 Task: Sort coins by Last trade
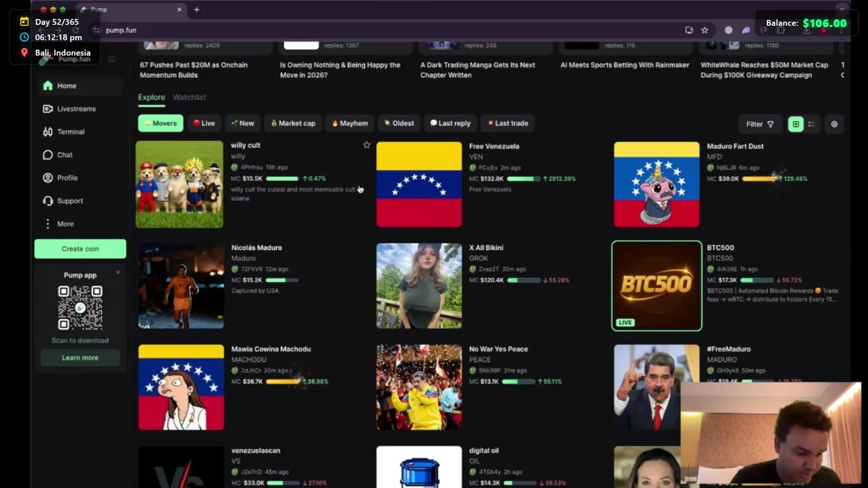508,123
